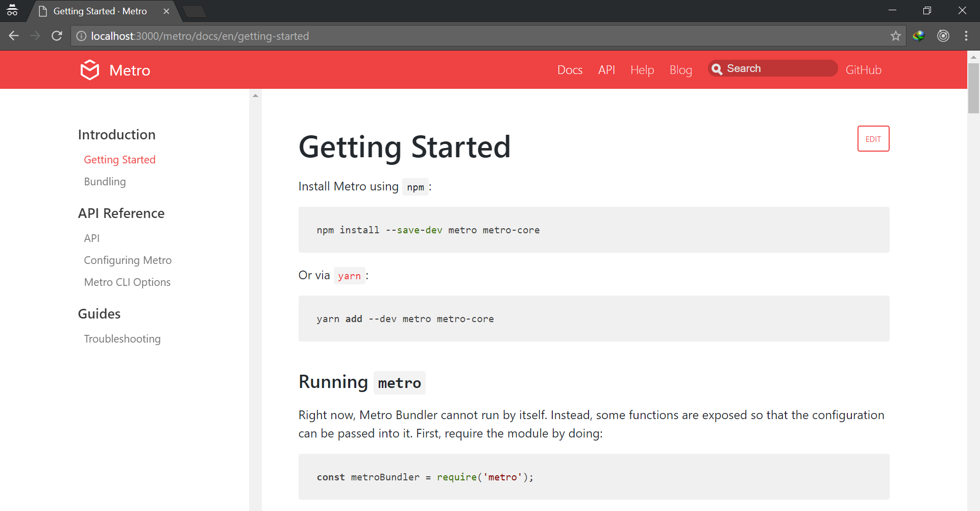Click the address bar URL
This screenshot has width=980, height=511.
pyautogui.click(x=200, y=36)
